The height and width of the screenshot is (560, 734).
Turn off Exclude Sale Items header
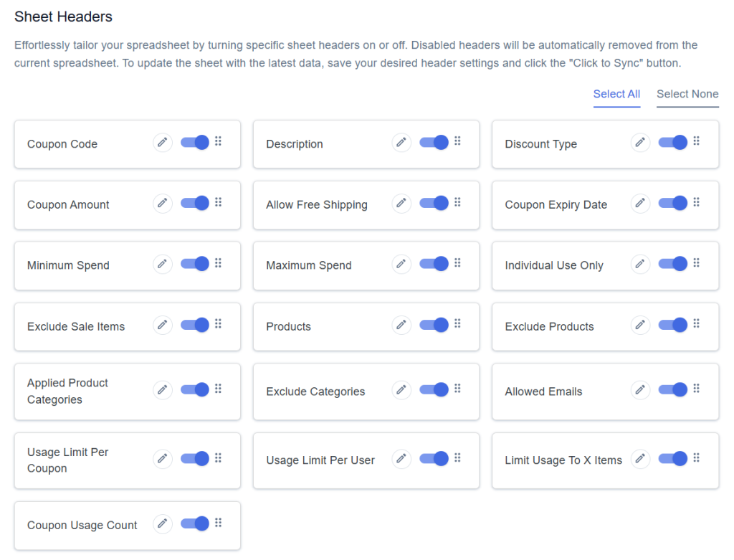click(195, 325)
